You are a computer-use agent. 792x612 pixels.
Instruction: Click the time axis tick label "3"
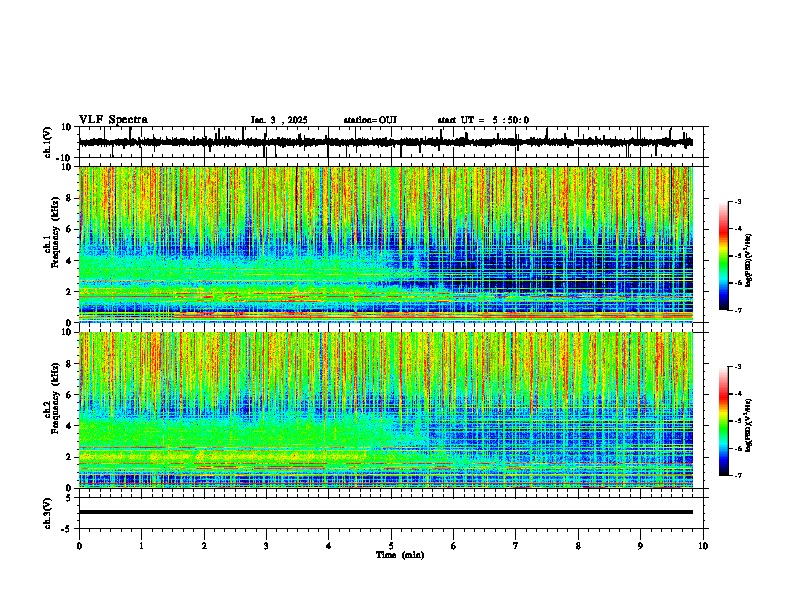coord(266,546)
